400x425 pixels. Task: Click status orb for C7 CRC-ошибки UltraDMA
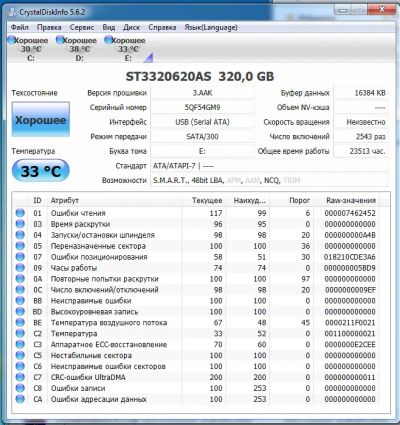[x=20, y=377]
